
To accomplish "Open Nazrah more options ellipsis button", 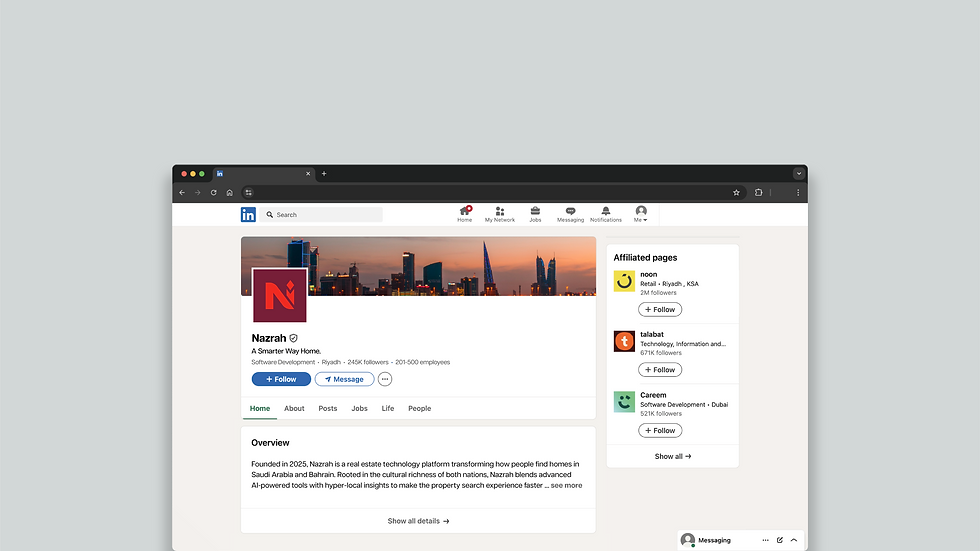I will click(385, 379).
